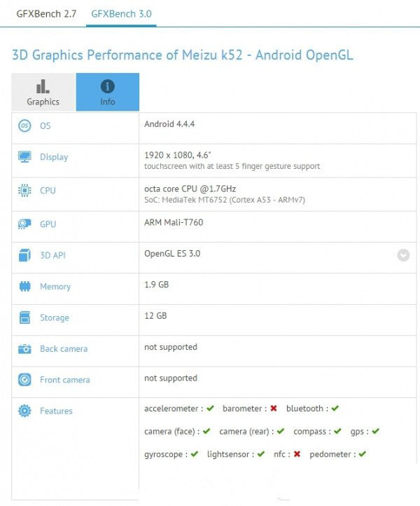Click the OS icon in the info table

(25, 125)
